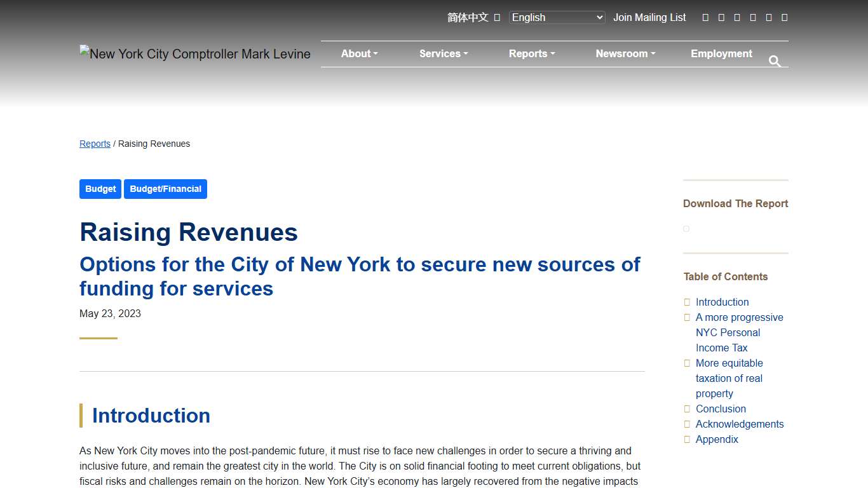
Task: Toggle the checkbox beside Acknowledgements entry
Action: 687,424
